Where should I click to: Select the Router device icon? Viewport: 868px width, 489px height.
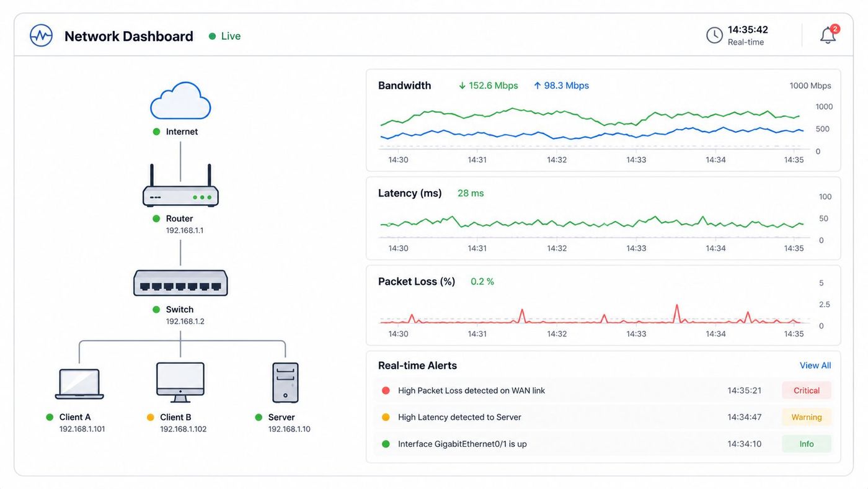point(180,186)
